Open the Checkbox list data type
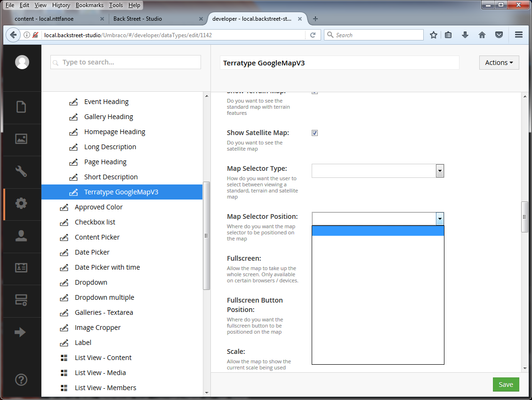532x400 pixels. (95, 222)
